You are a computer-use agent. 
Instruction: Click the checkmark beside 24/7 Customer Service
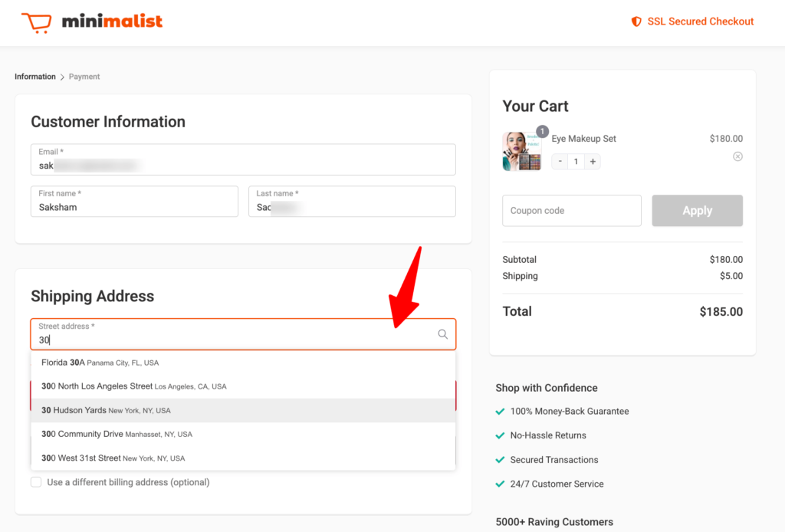click(498, 484)
